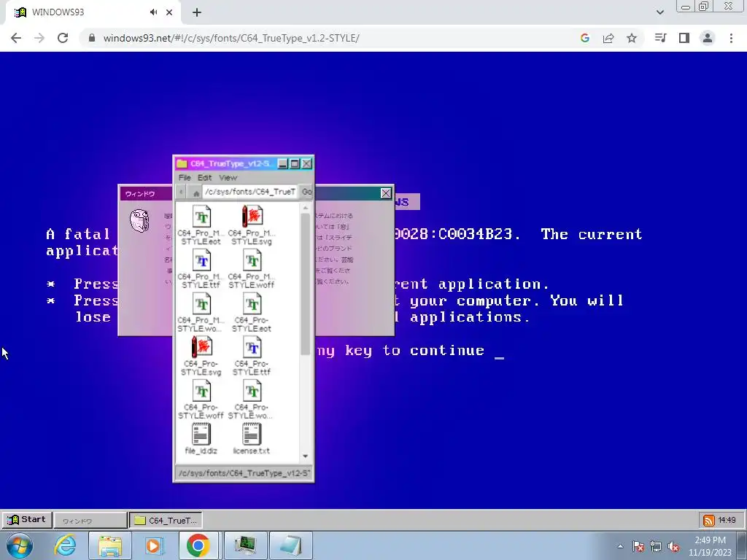This screenshot has width=747, height=560.
Task: Open a new Chrome tab
Action: click(x=197, y=12)
